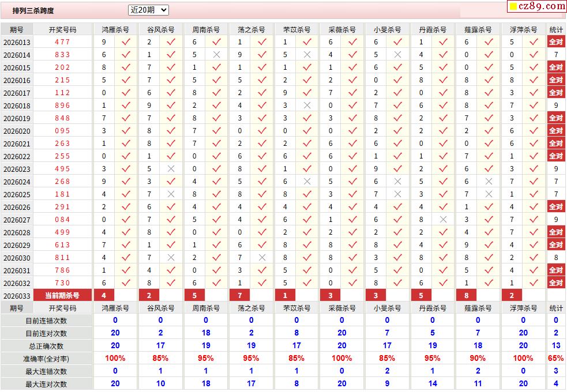The image size is (567, 392).
Task: Select winning number 477 for period 2026013
Action: (62, 42)
